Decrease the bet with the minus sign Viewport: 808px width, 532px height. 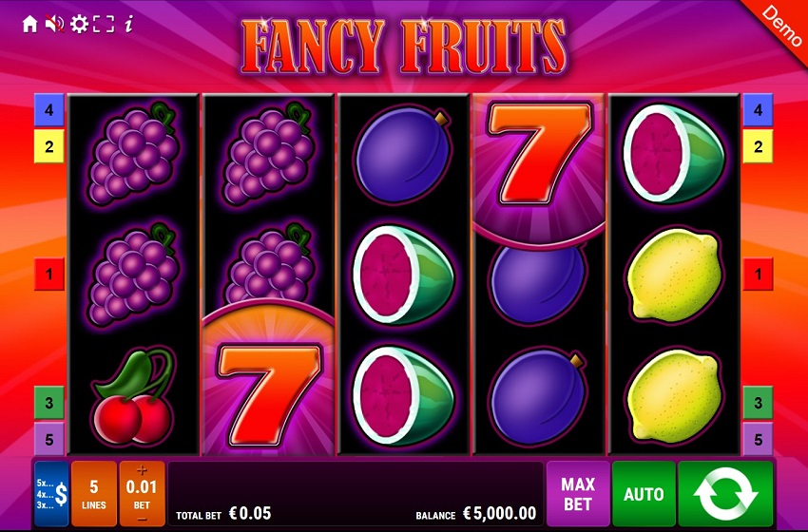pyautogui.click(x=142, y=519)
